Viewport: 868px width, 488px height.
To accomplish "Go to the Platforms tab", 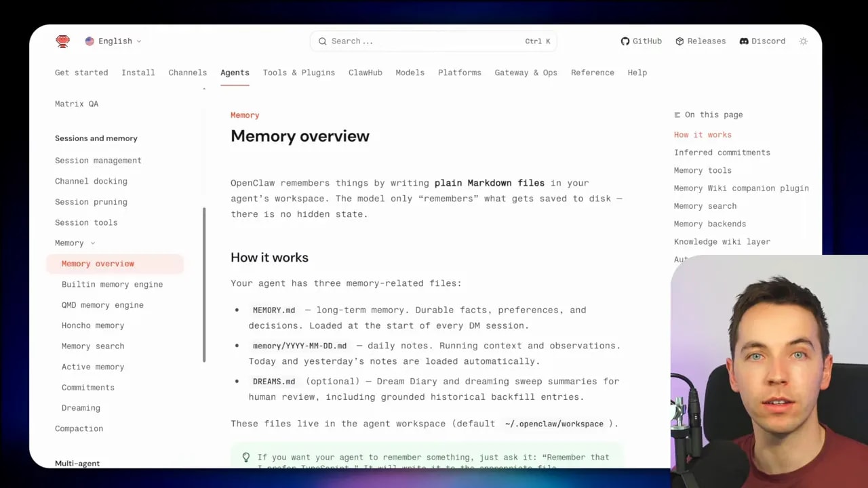I will point(460,73).
